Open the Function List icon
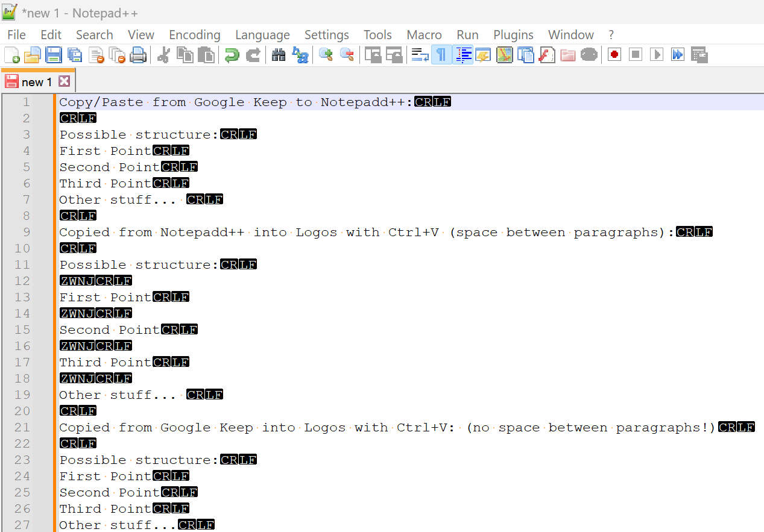The height and width of the screenshot is (532, 764). (x=547, y=55)
